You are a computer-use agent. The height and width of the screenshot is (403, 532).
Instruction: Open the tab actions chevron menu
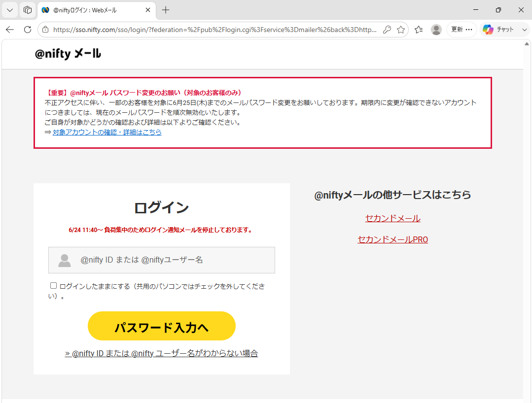click(x=10, y=10)
